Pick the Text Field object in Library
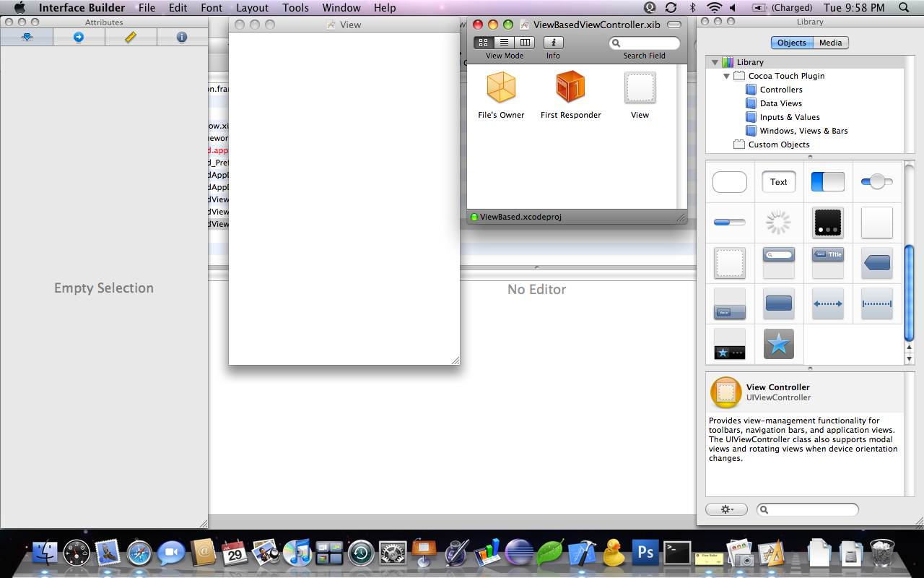The image size is (924, 578). tap(779, 182)
